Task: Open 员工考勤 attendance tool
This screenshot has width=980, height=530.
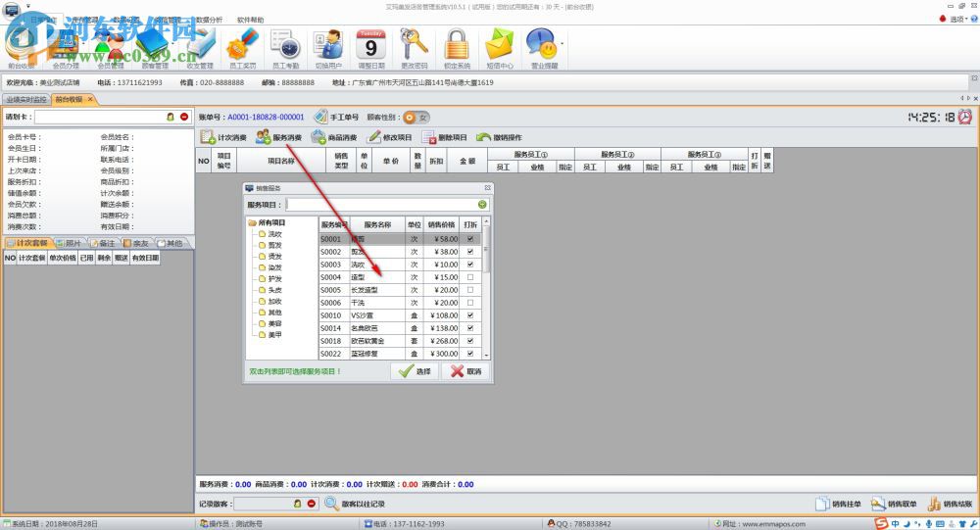Action: pos(285,49)
